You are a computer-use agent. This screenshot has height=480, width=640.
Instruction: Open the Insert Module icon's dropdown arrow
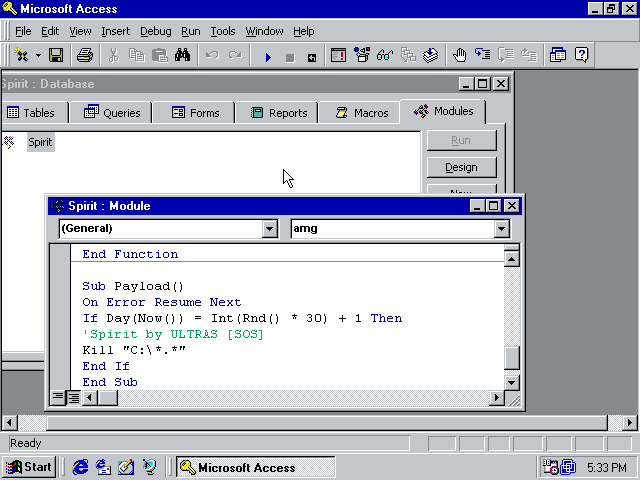[x=38, y=55]
